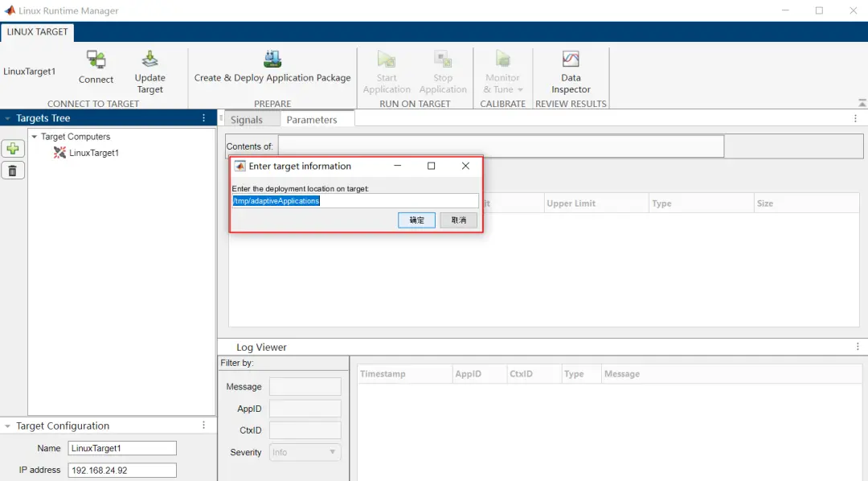
Task: Click the Target Computers label
Action: coord(76,136)
